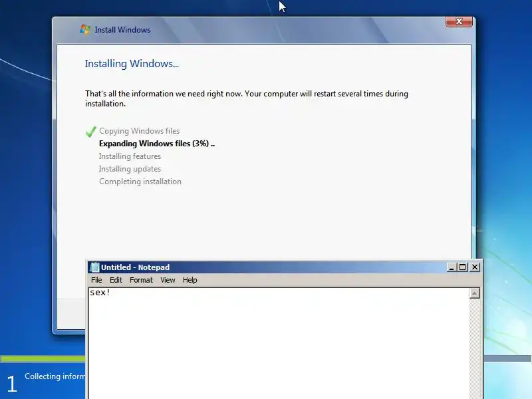Click the Notepad icon in the title bar
The image size is (532, 399).
(x=94, y=267)
